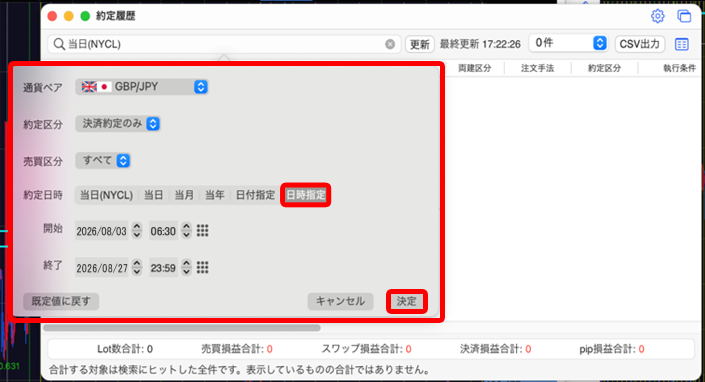
Task: Open calendar grid icon for 開始 date
Action: pos(202,231)
